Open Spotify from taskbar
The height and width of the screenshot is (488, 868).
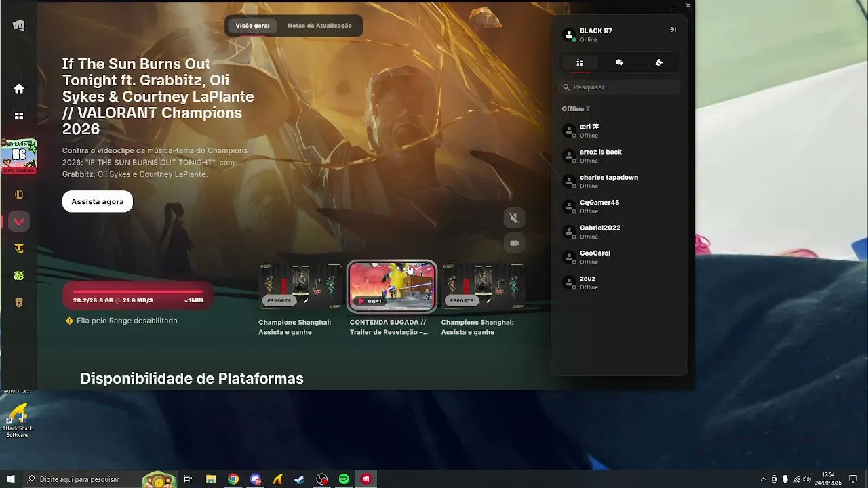tap(344, 479)
